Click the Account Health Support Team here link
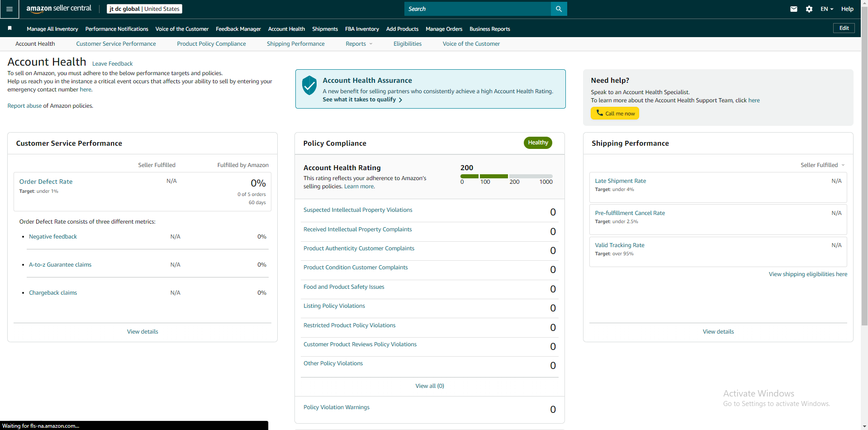868x430 pixels. tap(754, 100)
